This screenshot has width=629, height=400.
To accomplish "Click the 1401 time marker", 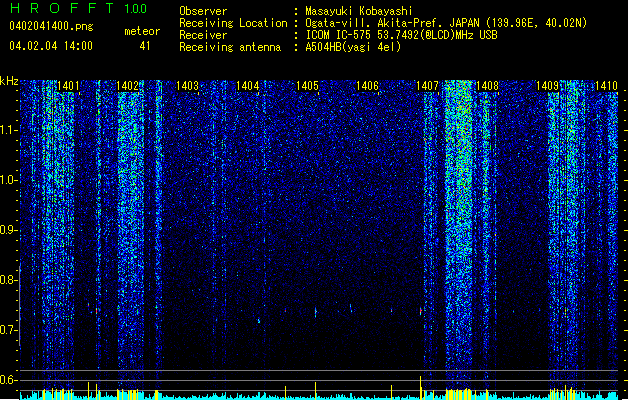I will [x=68, y=86].
